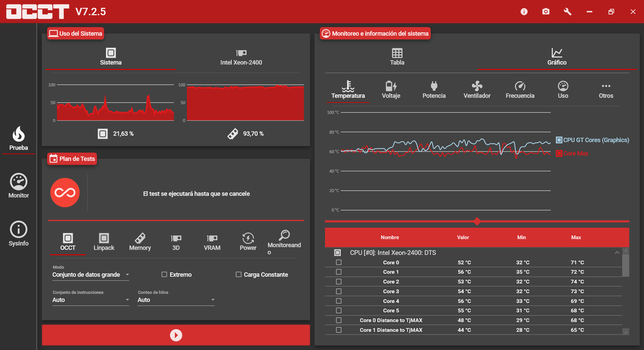Image resolution: width=644 pixels, height=350 pixels.
Task: Select the Memory test type
Action: [140, 242]
